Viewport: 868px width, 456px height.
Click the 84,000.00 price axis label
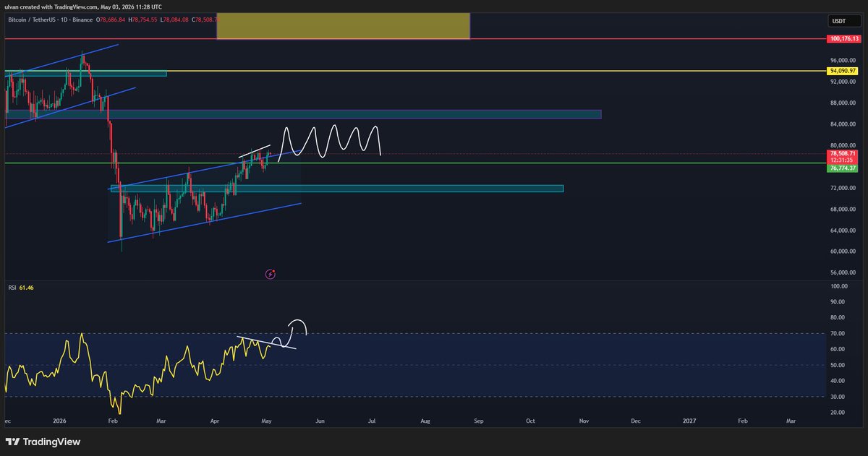(x=843, y=124)
